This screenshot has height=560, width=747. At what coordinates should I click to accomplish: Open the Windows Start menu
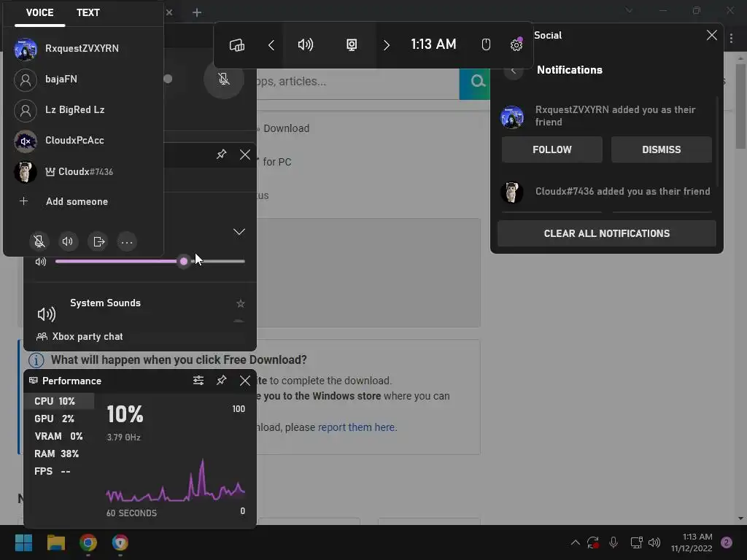(23, 542)
